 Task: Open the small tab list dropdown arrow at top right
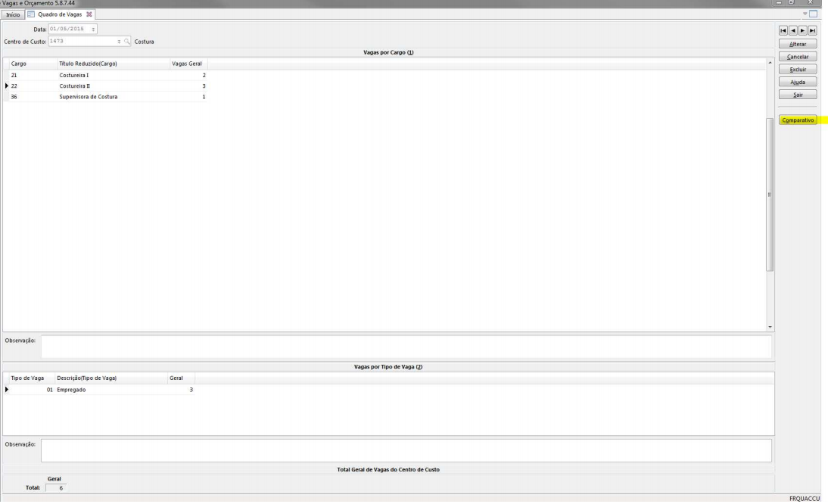pos(804,14)
